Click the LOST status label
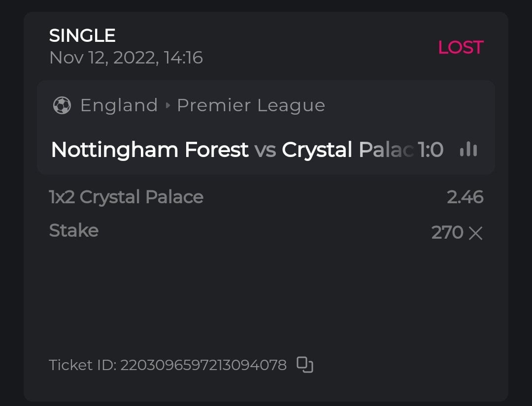This screenshot has width=532, height=406. pos(460,47)
